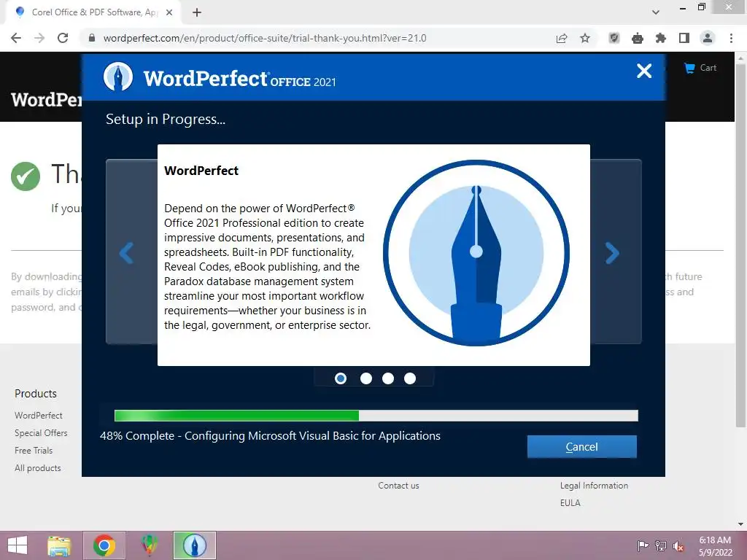747x560 pixels.
Task: Select the second carousel dot indicator
Action: 366,378
